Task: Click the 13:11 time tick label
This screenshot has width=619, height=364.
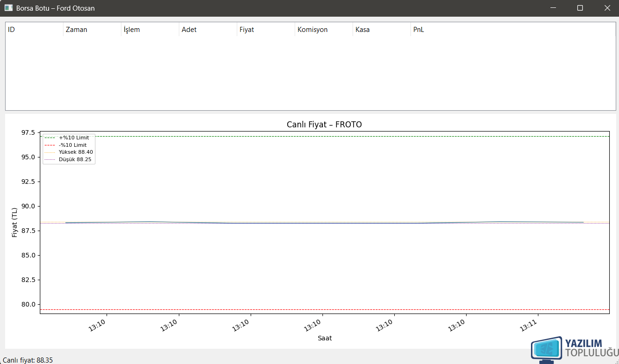Action: 529,325
